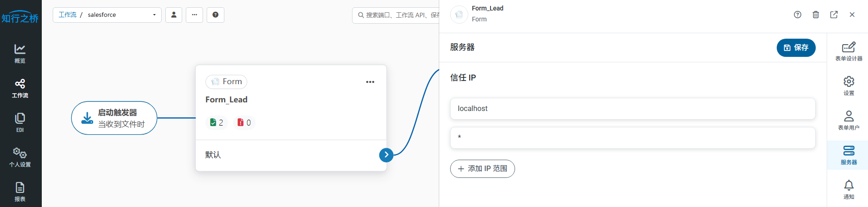Screen dimensions: 868x207
Task: Delete Form_Lead using the trash icon
Action: pyautogui.click(x=816, y=15)
